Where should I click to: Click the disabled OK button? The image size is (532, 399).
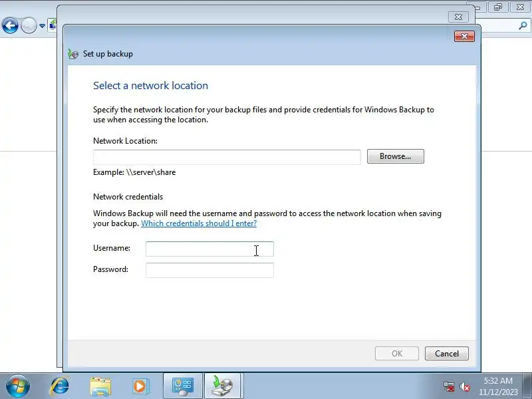click(397, 354)
